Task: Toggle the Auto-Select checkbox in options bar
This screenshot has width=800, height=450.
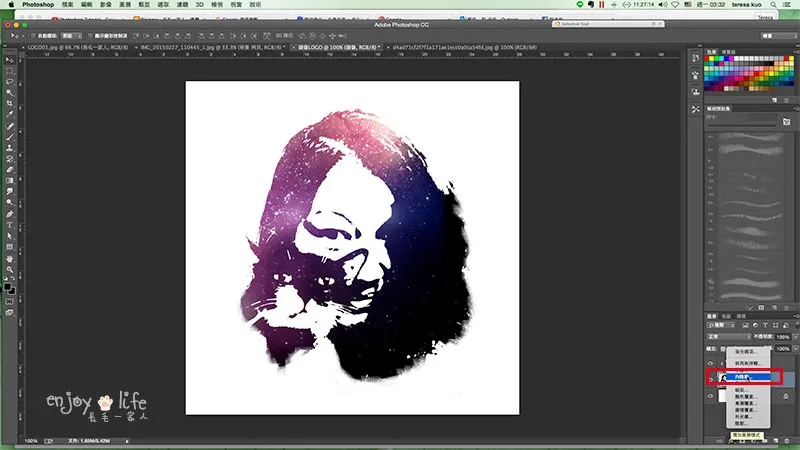Action: coord(33,36)
